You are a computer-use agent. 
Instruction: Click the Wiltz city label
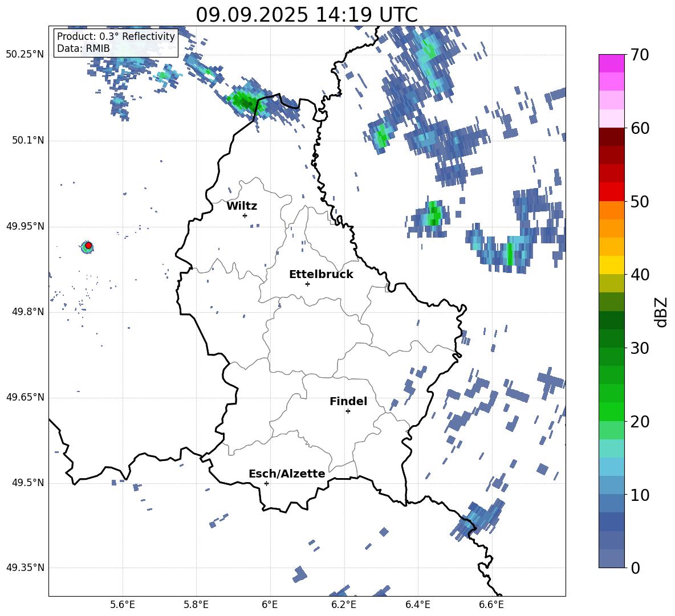pyautogui.click(x=242, y=206)
